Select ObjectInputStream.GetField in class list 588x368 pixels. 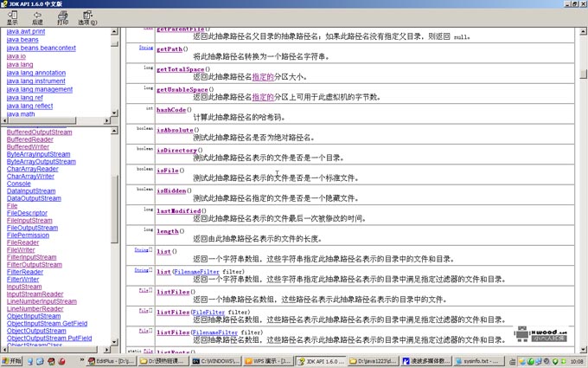(x=47, y=324)
